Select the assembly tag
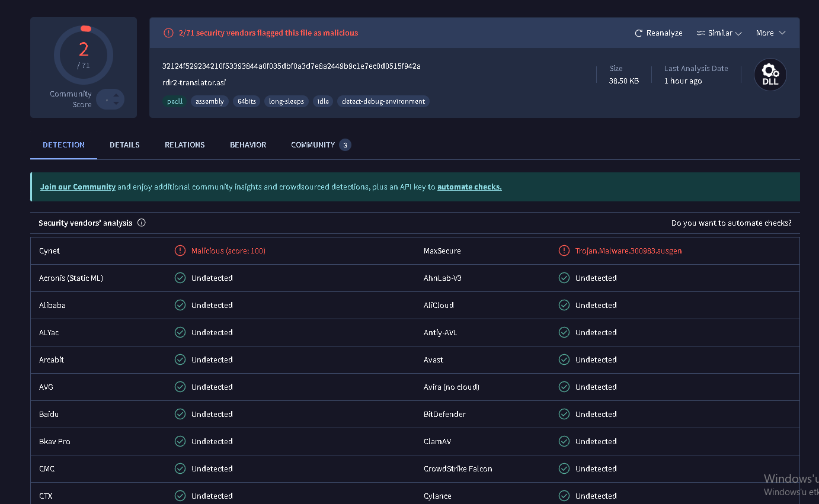819x504 pixels. (210, 101)
